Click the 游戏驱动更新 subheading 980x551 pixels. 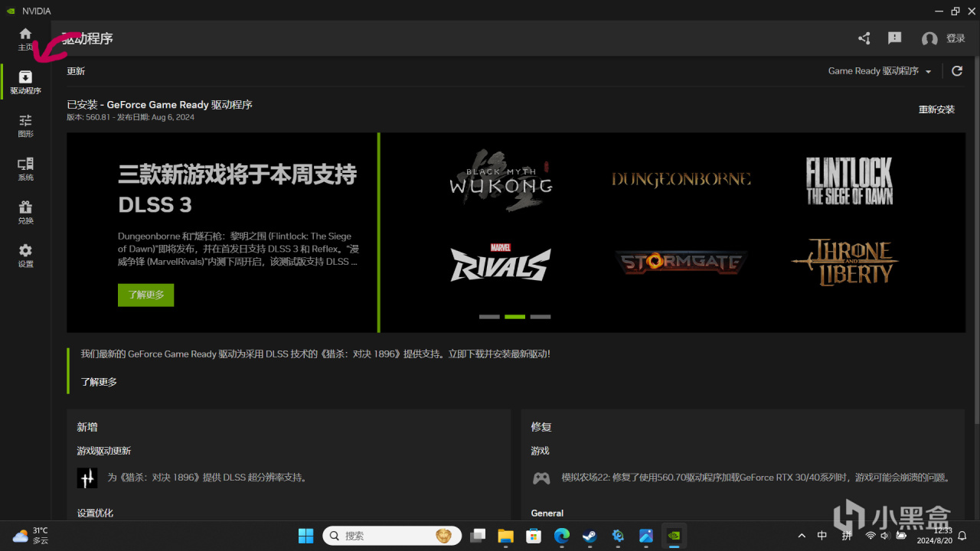[x=104, y=451]
